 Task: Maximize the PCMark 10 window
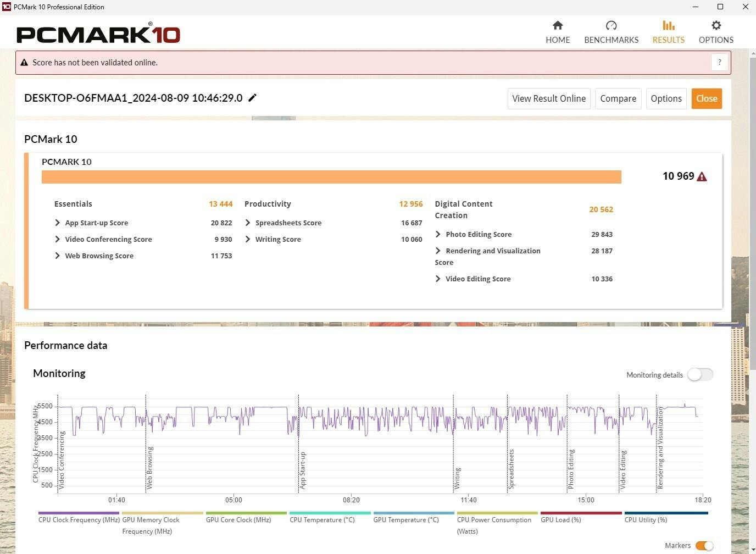pos(720,7)
